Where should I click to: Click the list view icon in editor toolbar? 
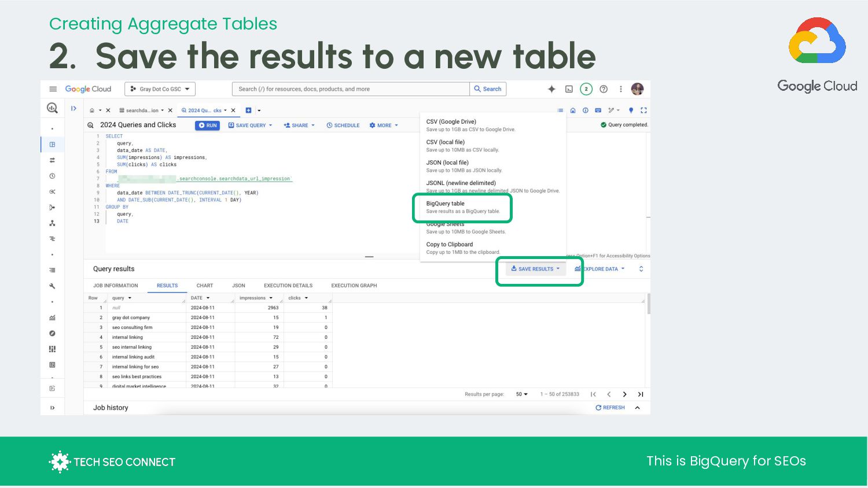(x=560, y=110)
